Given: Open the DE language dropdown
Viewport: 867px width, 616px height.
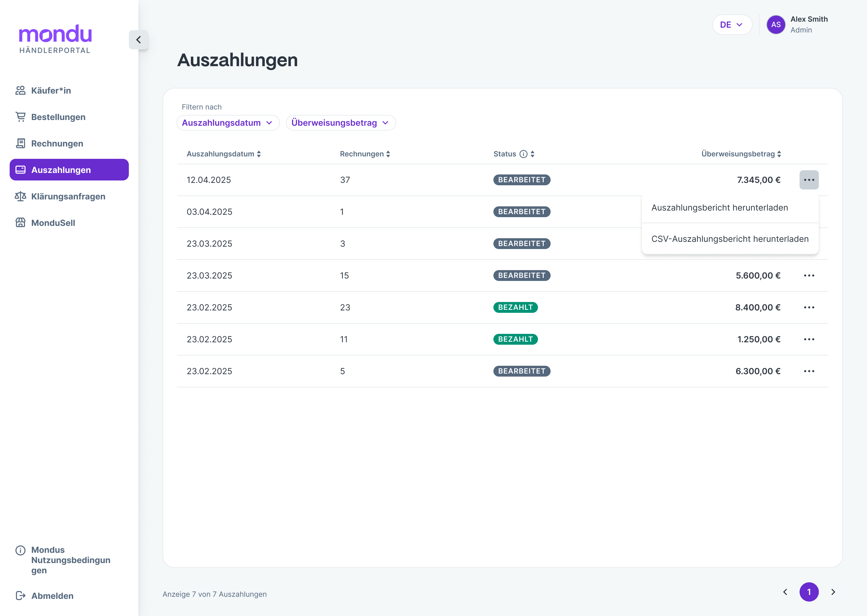Looking at the screenshot, I should pyautogui.click(x=732, y=25).
